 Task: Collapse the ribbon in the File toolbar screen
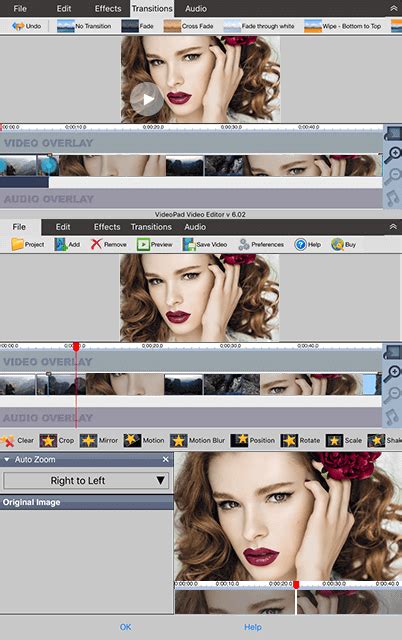(393, 227)
